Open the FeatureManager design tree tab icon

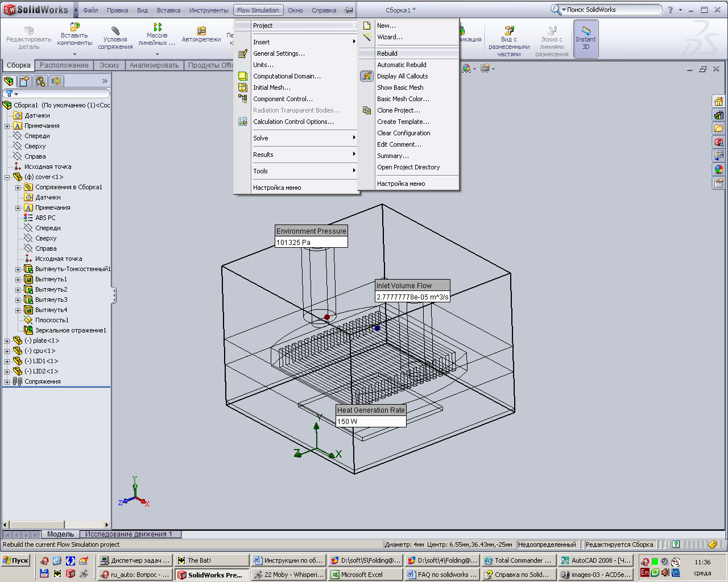coord(9,81)
